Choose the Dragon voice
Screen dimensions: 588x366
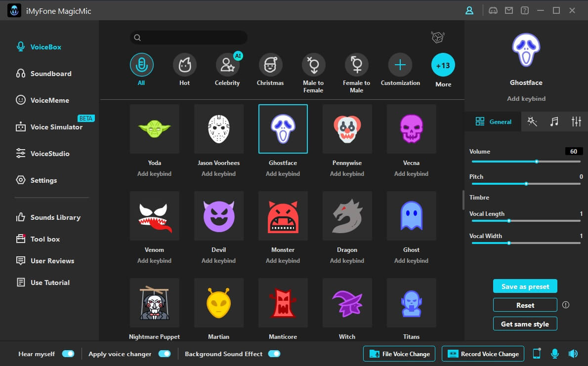[347, 216]
